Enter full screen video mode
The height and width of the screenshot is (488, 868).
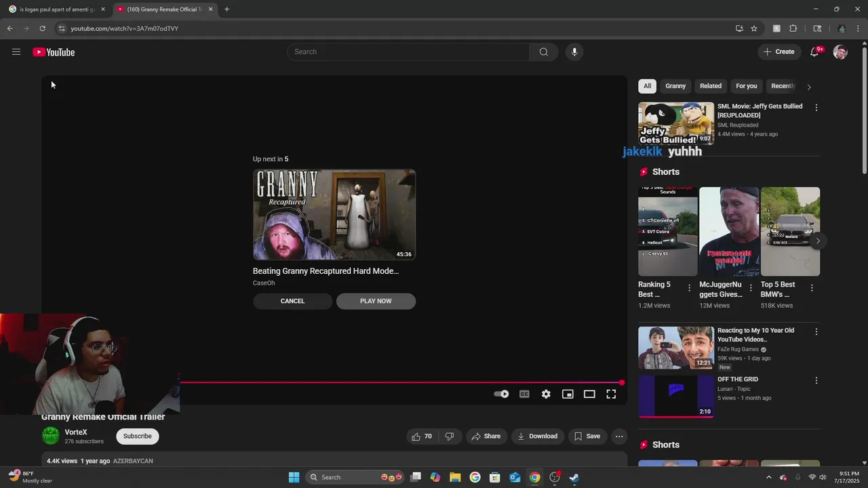click(x=611, y=394)
